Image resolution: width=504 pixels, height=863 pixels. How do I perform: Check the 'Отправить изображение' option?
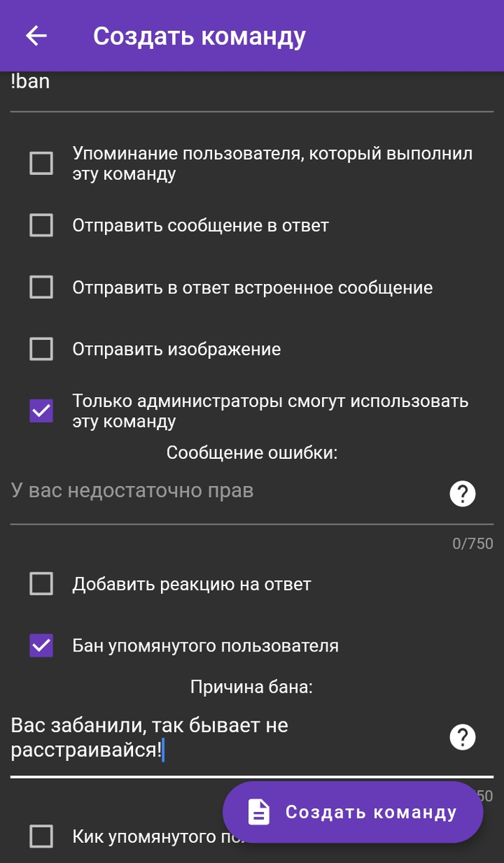pyautogui.click(x=41, y=349)
